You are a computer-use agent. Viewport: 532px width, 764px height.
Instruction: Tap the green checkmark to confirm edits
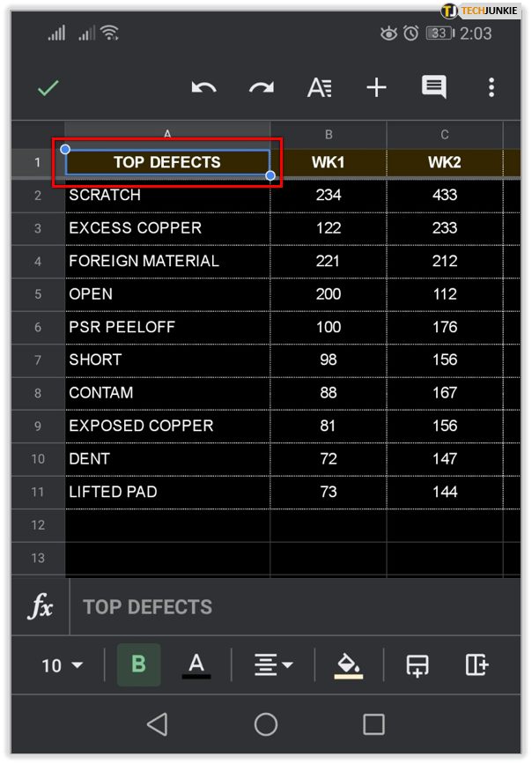point(48,88)
